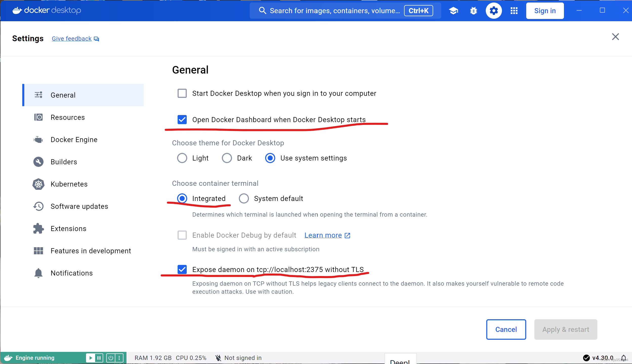This screenshot has width=632, height=364.
Task: Open the apps grid icon in header
Action: click(514, 11)
